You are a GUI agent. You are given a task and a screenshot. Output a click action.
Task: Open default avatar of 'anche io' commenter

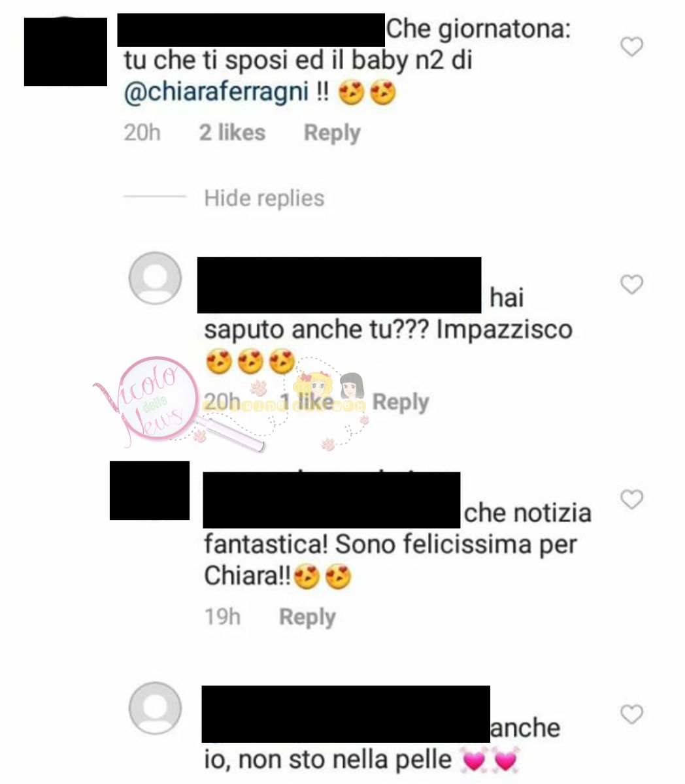click(156, 709)
